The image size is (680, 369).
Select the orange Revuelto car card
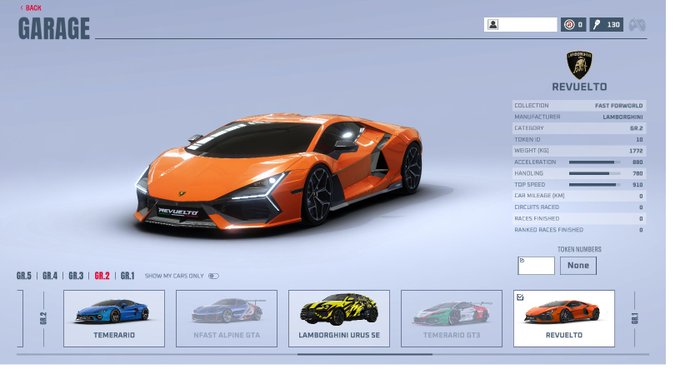coord(564,319)
